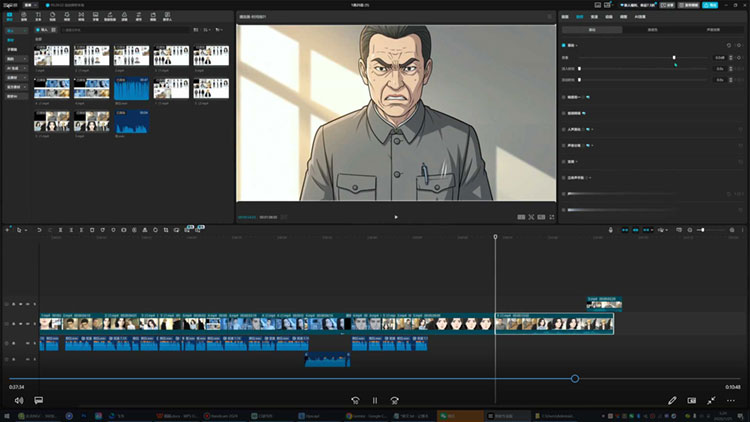The image size is (750, 422).
Task: Click the 音量 volume slider handle
Action: click(673, 57)
